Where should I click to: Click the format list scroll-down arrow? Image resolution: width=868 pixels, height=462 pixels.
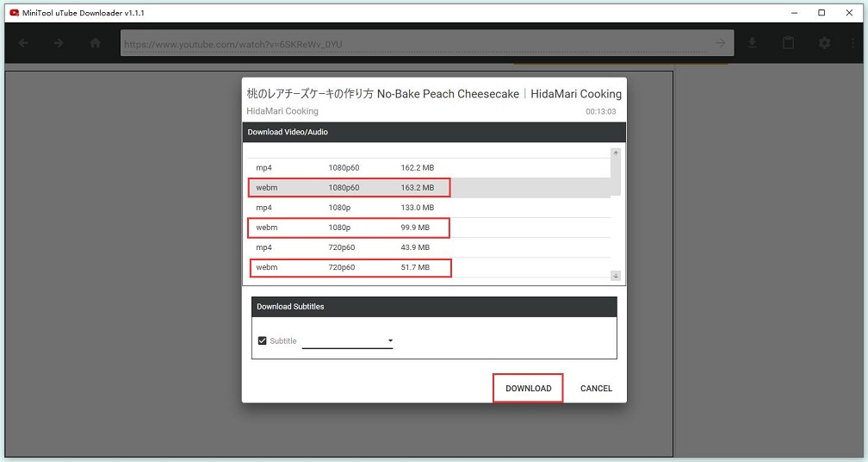tap(616, 275)
